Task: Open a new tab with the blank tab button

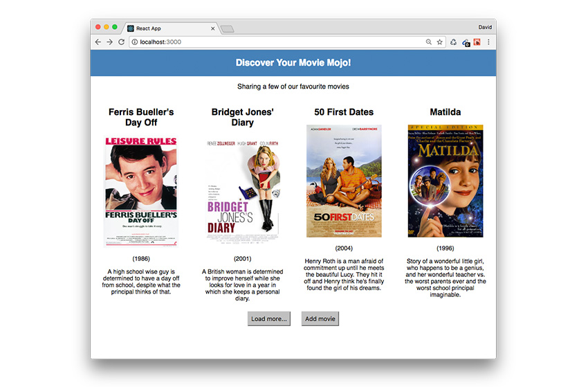Action: click(228, 29)
